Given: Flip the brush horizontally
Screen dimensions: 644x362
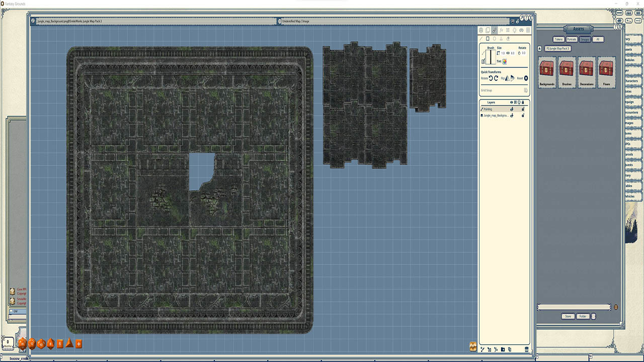Looking at the screenshot, I should (x=507, y=78).
